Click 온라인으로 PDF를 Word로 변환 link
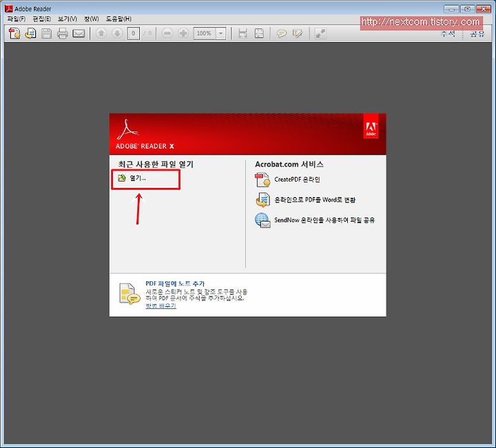The width and height of the screenshot is (496, 448). (315, 200)
